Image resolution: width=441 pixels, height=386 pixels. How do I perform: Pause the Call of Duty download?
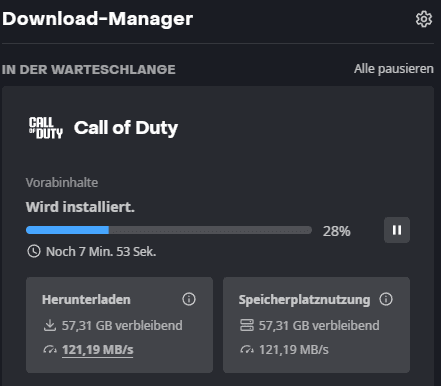[x=397, y=230]
